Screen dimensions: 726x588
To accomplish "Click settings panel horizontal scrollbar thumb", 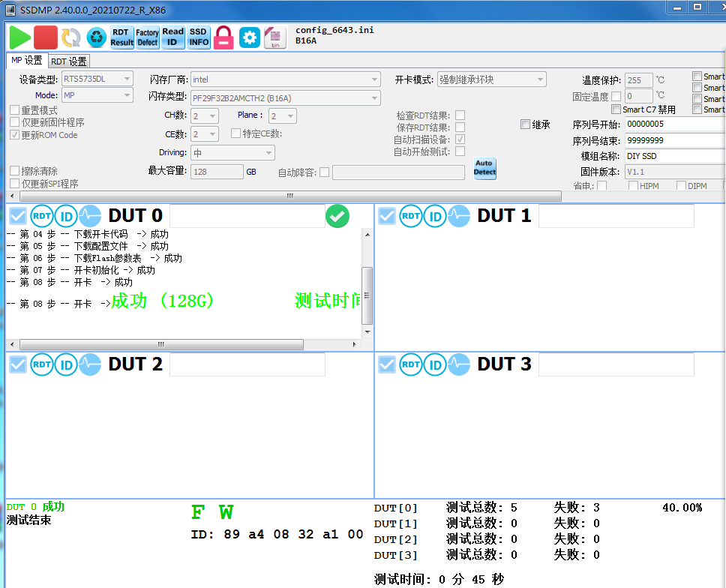I will tap(290, 196).
